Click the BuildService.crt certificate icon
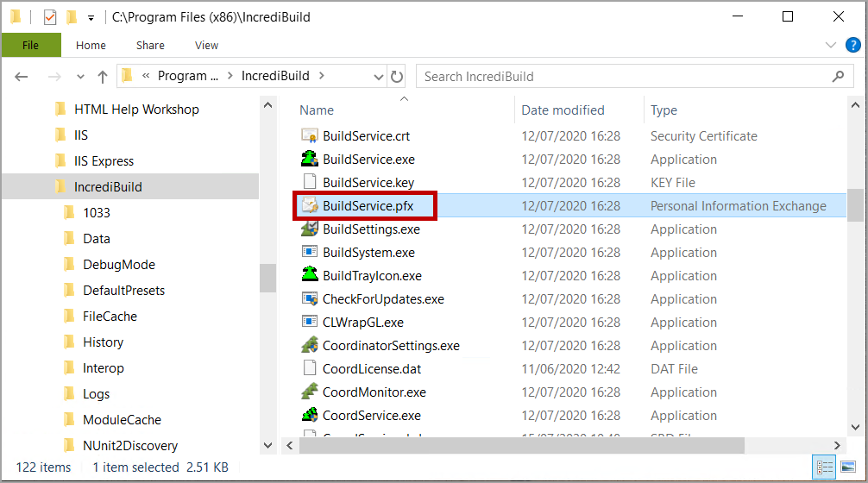The height and width of the screenshot is (483, 868). (310, 136)
